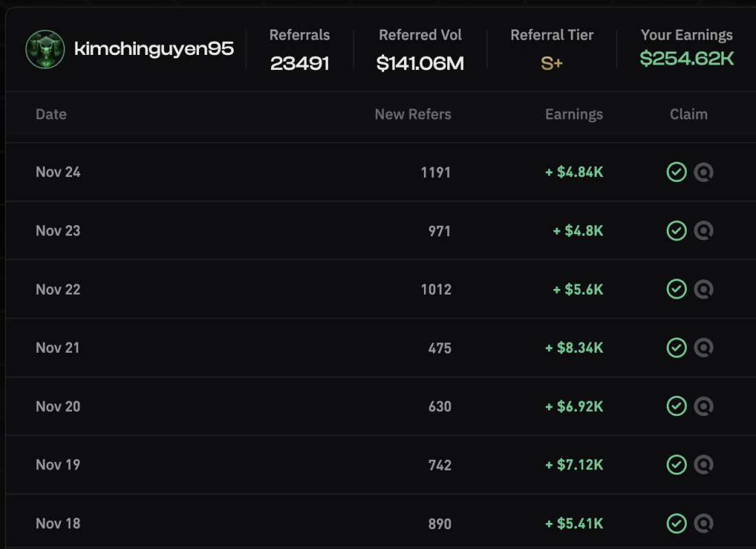Click the gray token icon for Nov 18
Screen dimensions: 756x549
tap(703, 524)
